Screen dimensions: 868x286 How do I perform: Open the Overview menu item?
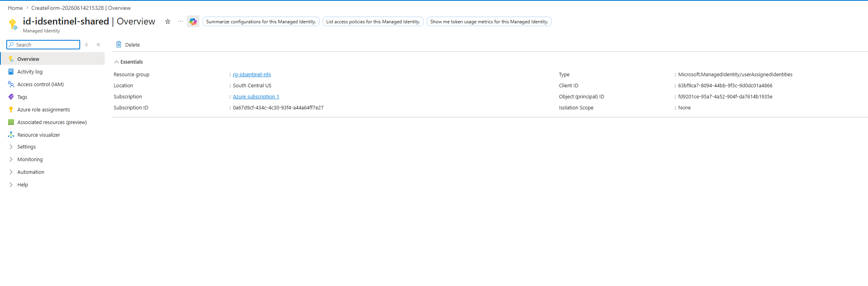pyautogui.click(x=53, y=59)
